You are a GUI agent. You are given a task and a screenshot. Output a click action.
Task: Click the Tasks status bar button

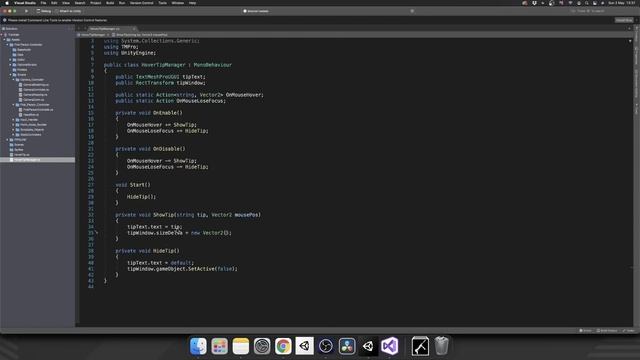[x=629, y=331]
